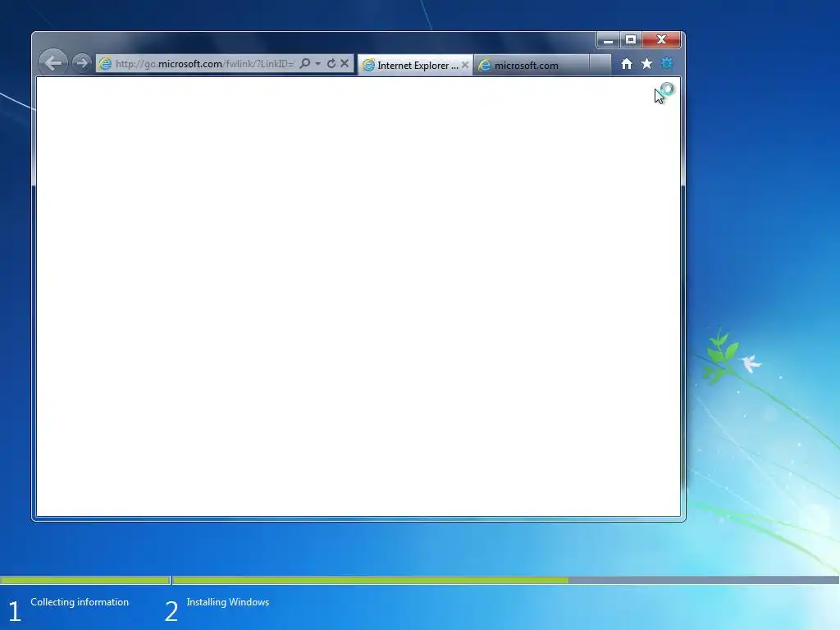
Task: Open the Tools gear menu
Action: (667, 64)
